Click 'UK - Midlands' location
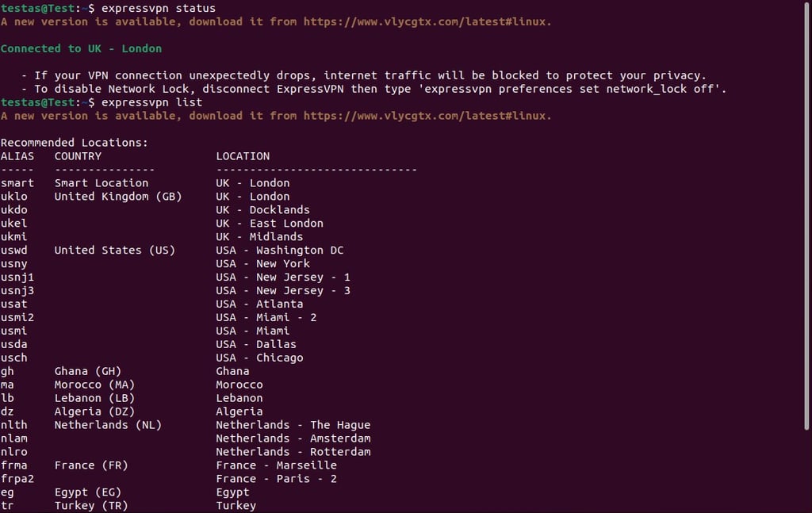Screen dimensions: 812x513 point(259,237)
